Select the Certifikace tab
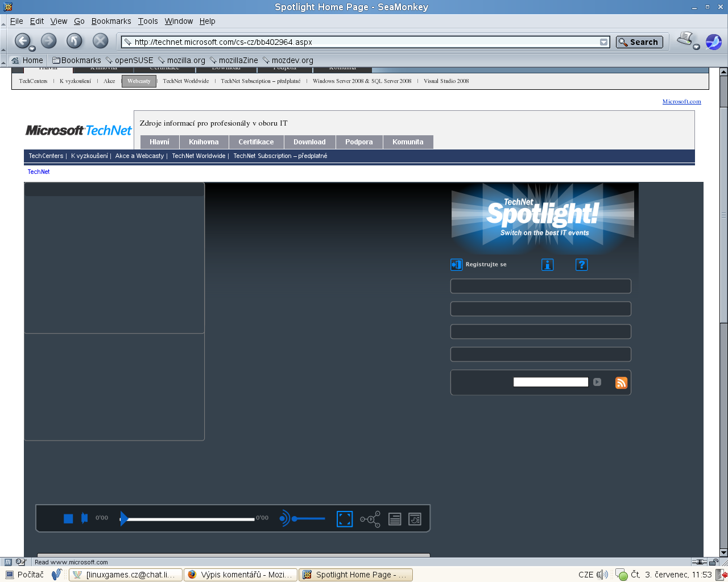The height and width of the screenshot is (582, 728). [256, 142]
